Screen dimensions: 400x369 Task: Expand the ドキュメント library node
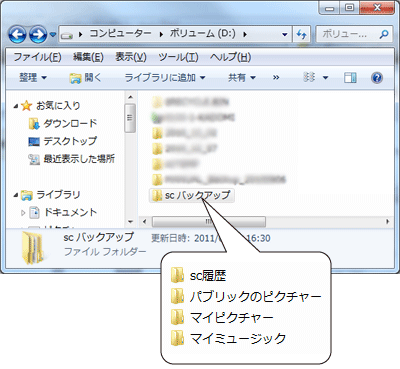[23, 213]
